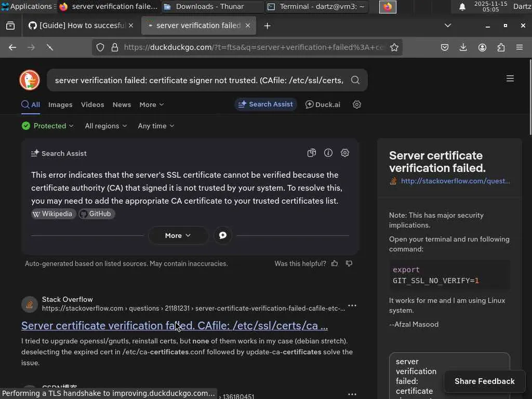Go to the DuckDuckGo home logo
Screen dimensions: 532x399
point(30,80)
